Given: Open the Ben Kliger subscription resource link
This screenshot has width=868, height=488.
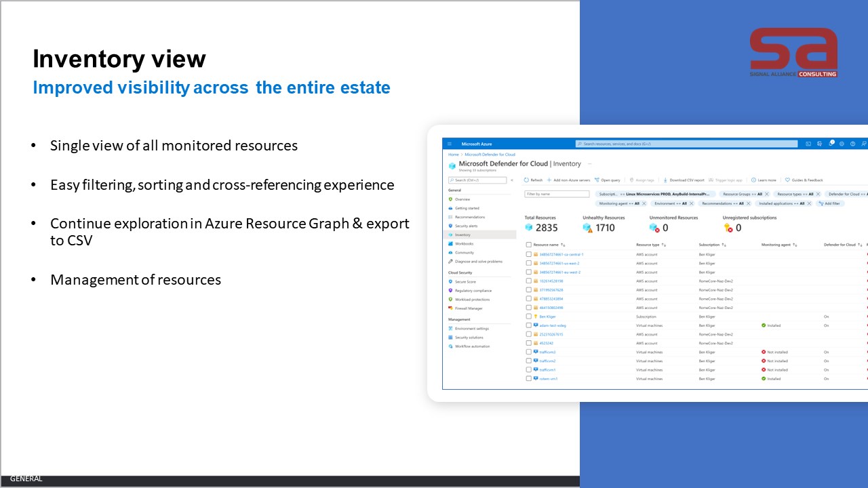Looking at the screenshot, I should [547, 317].
